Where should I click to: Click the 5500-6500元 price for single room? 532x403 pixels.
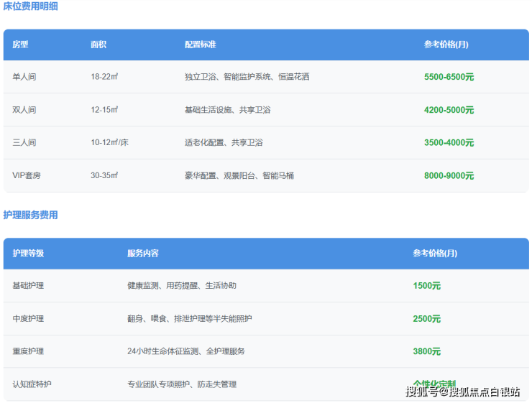(449, 77)
